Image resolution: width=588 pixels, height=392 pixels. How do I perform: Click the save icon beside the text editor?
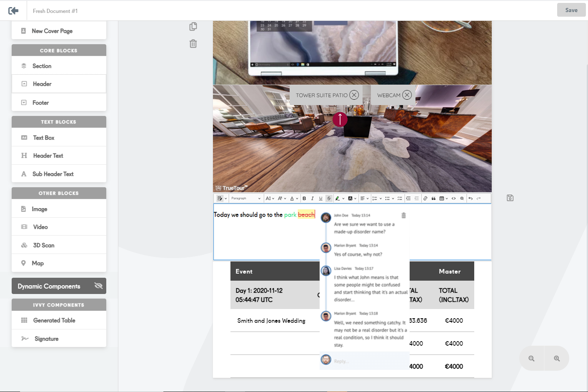510,198
